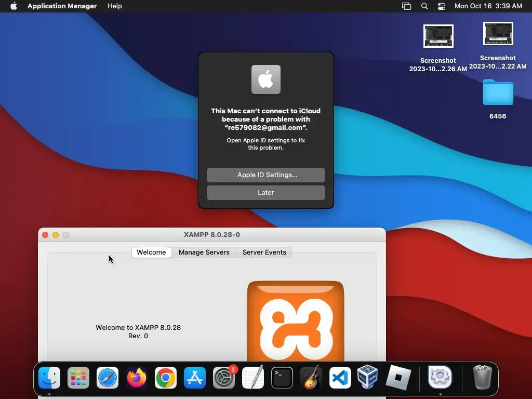This screenshot has height=399, width=532.
Task: Open GarageBand from the dock
Action: coord(311,378)
